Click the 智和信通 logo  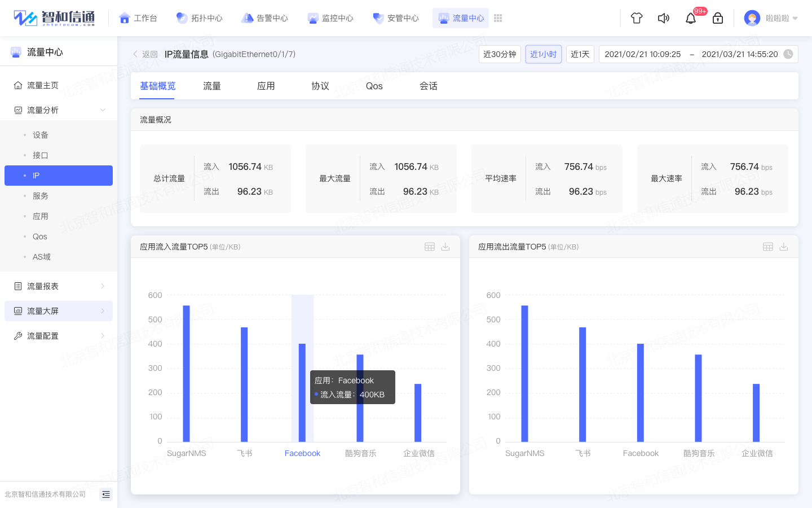pyautogui.click(x=54, y=18)
